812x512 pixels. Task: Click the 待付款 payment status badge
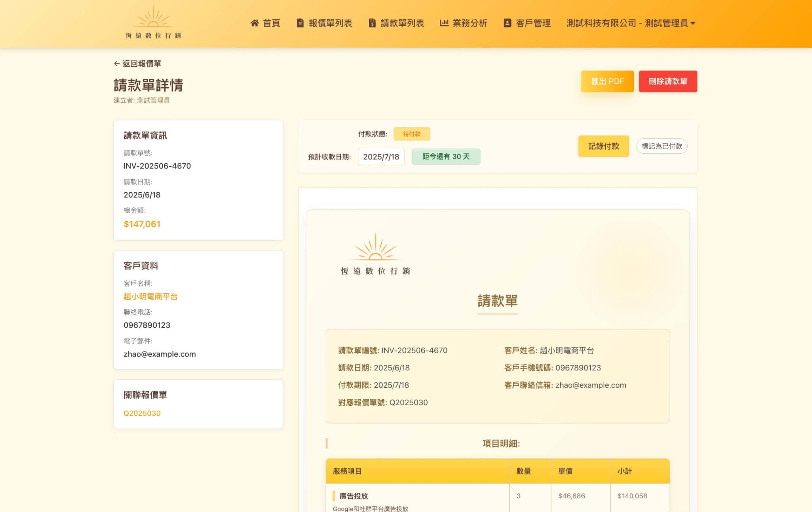412,134
